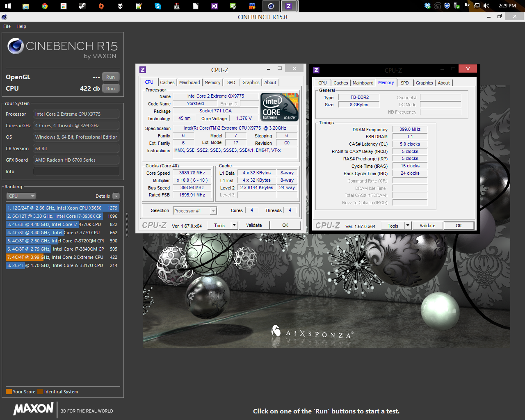Open the Help menu in Cinebench
525x420 pixels.
(21, 26)
